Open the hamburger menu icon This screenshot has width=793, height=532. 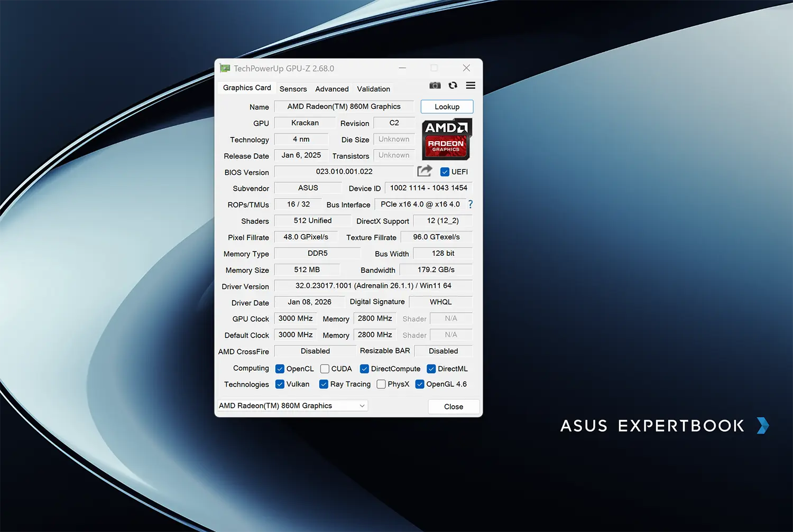(471, 86)
